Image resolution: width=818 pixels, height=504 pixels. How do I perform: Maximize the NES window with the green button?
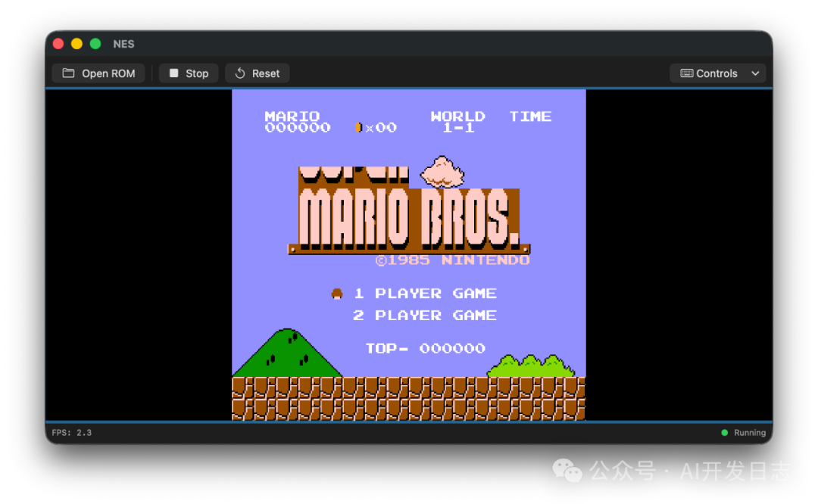coord(95,44)
